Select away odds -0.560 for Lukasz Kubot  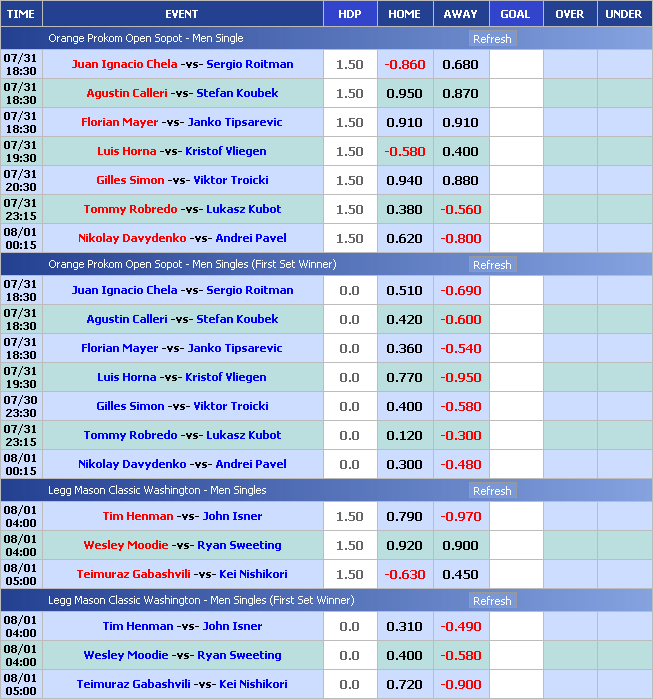(460, 209)
